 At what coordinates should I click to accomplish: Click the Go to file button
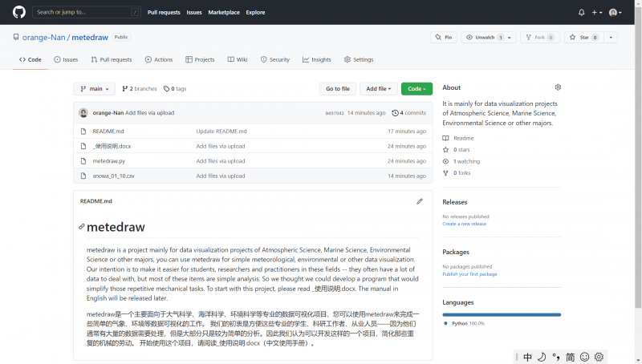point(337,89)
